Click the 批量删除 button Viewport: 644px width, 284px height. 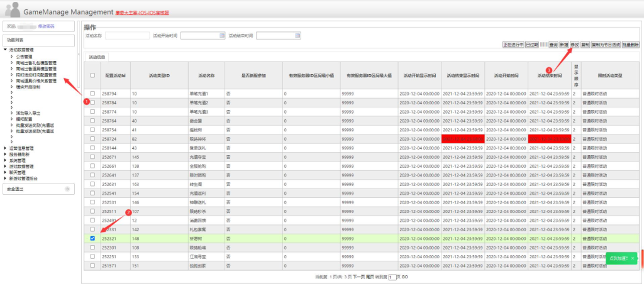tap(630, 45)
